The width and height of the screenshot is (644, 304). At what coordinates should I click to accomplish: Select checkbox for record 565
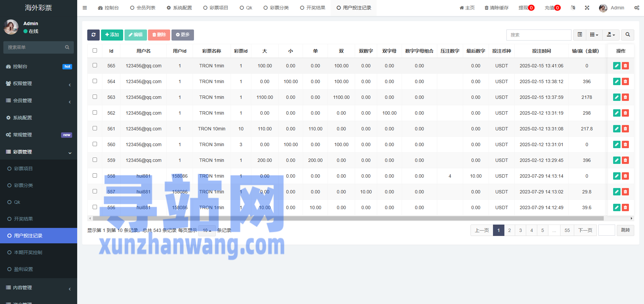pos(95,65)
